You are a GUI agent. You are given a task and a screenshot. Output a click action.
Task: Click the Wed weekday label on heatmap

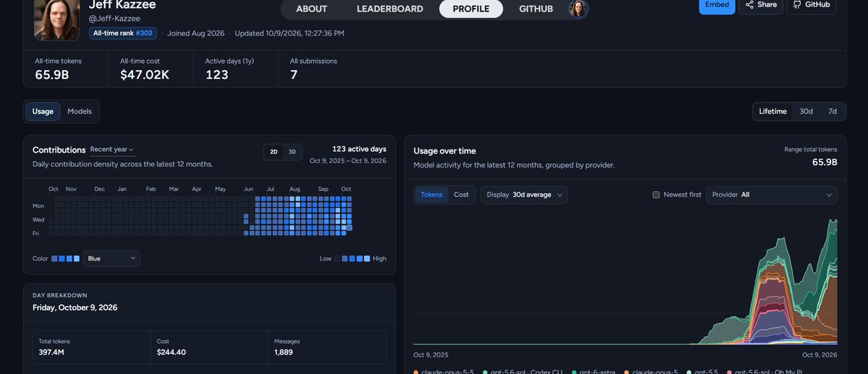click(x=38, y=219)
